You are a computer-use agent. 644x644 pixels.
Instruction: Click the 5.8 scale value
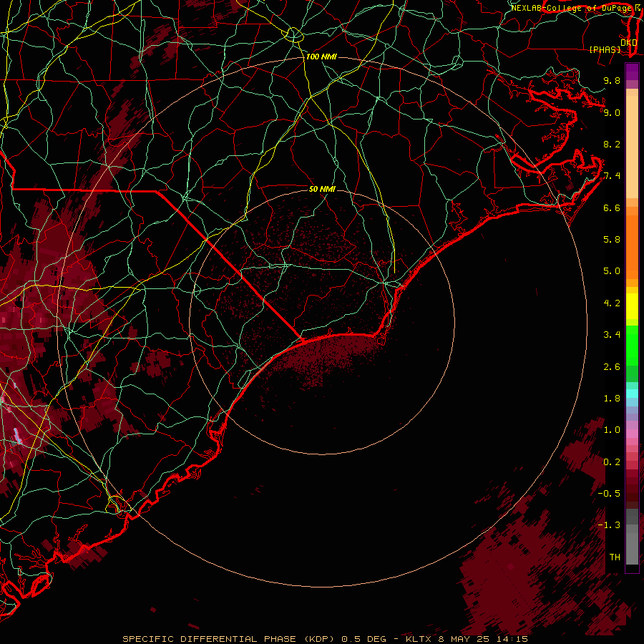click(612, 240)
